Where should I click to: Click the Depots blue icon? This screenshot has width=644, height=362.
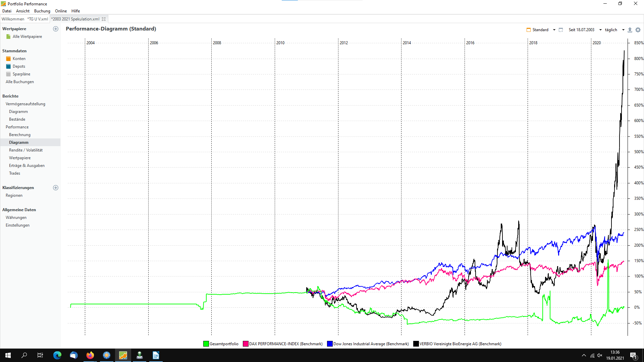point(8,66)
